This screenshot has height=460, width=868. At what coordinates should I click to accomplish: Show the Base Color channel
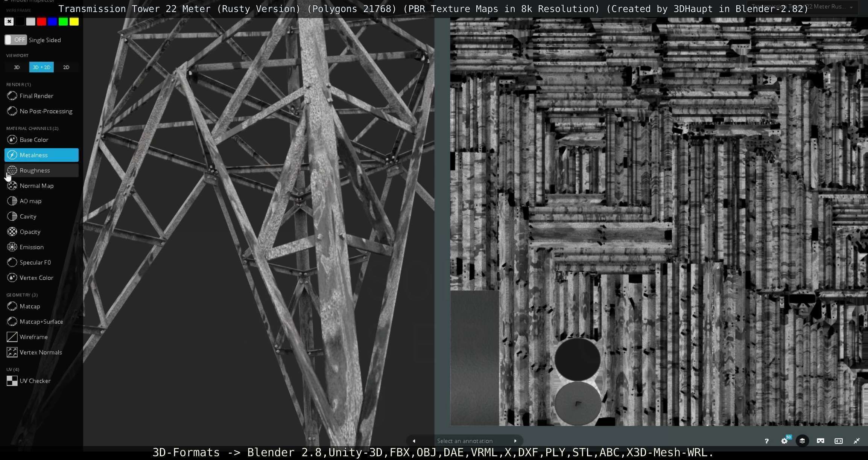click(41, 140)
